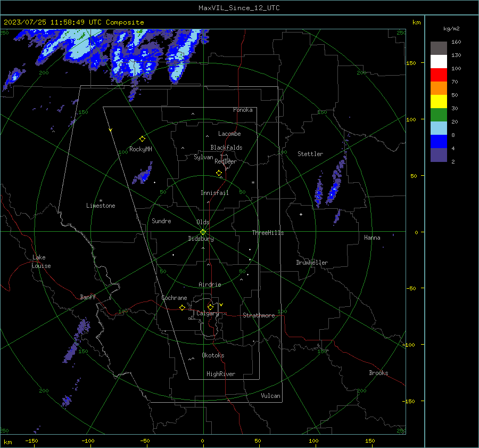Select the white 100-130 legend swatch
This screenshot has width=479, height=448.
439,62
